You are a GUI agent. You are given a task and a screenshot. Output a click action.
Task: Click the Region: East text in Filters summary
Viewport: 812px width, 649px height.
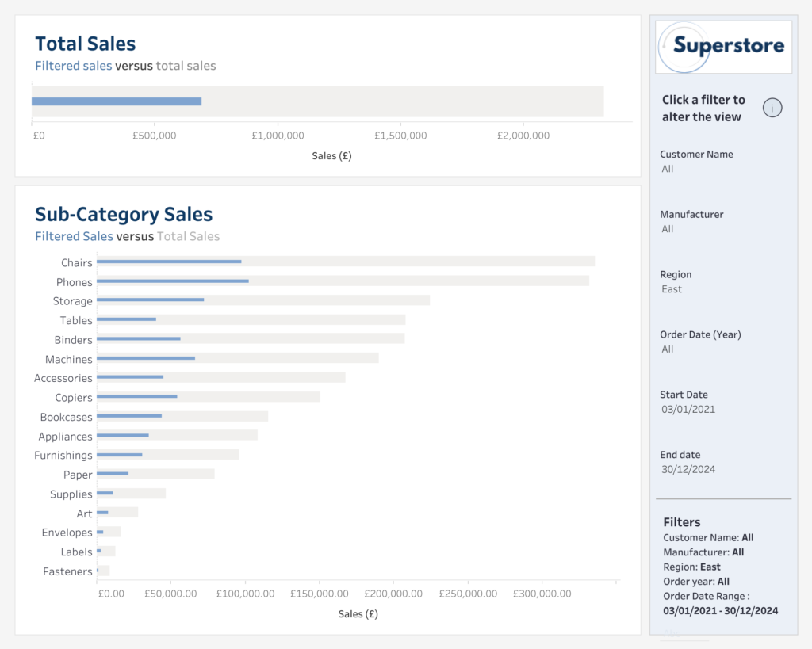click(691, 567)
